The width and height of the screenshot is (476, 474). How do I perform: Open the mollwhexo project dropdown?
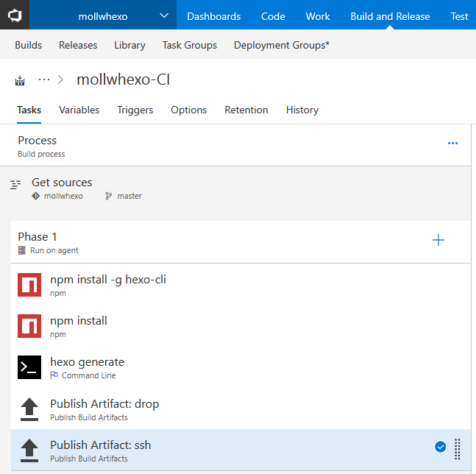point(103,16)
